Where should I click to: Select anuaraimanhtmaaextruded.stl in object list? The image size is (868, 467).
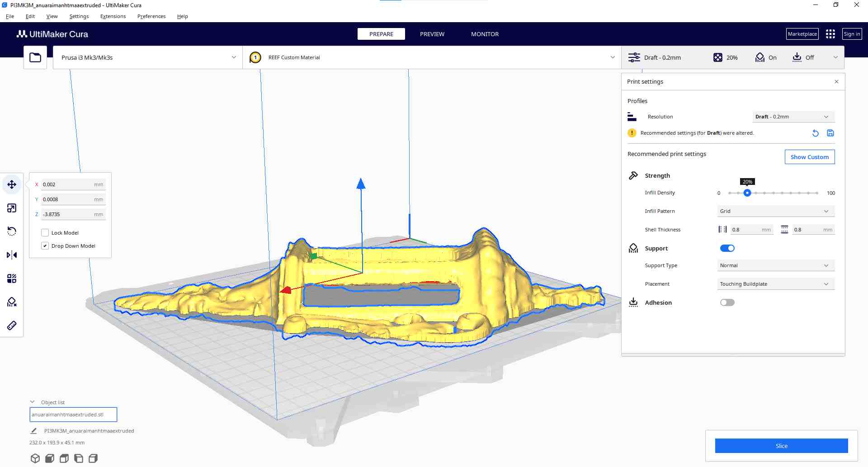coord(73,415)
